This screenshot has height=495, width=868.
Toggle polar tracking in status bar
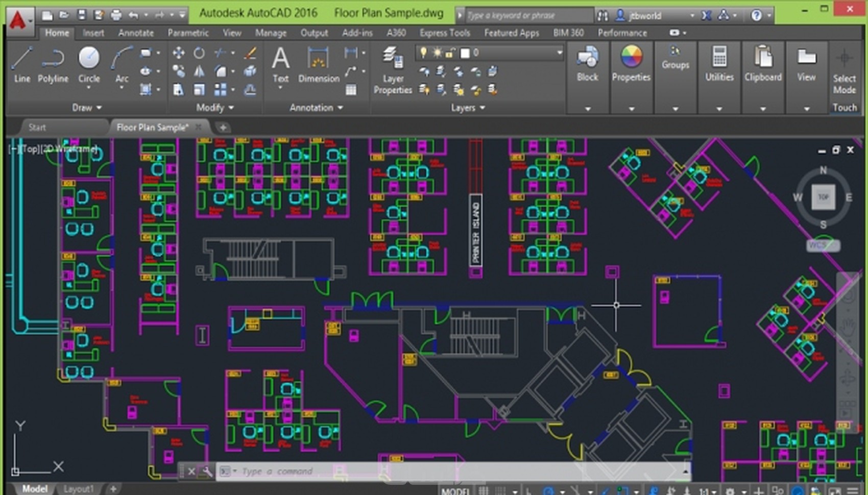548,490
